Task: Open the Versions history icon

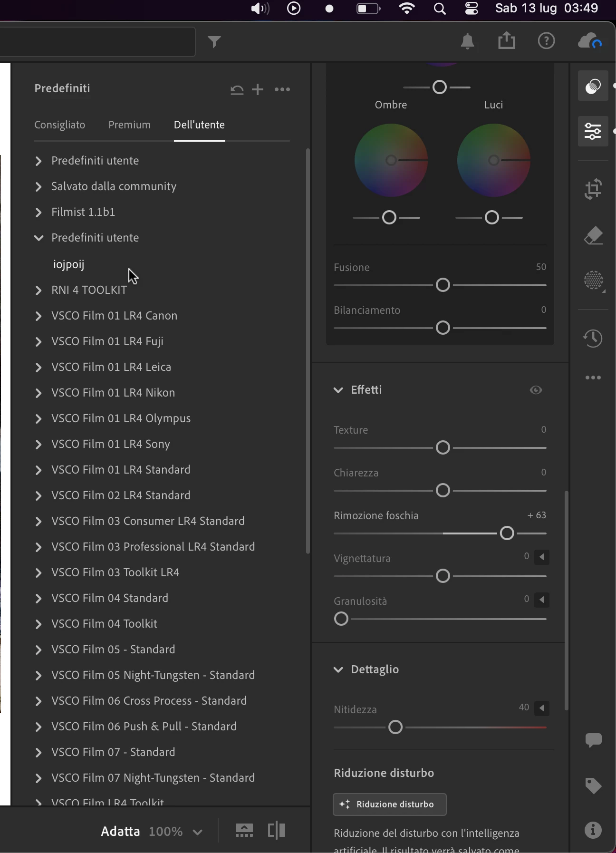Action: point(593,339)
